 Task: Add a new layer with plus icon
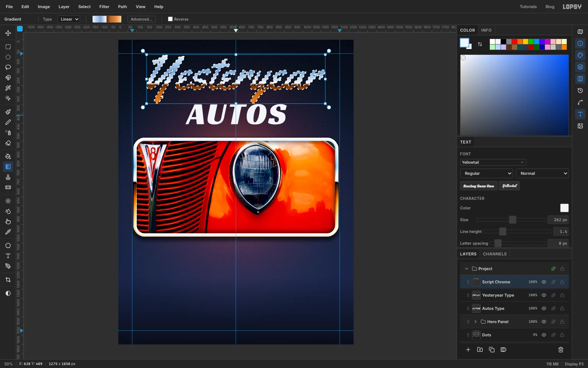click(468, 350)
